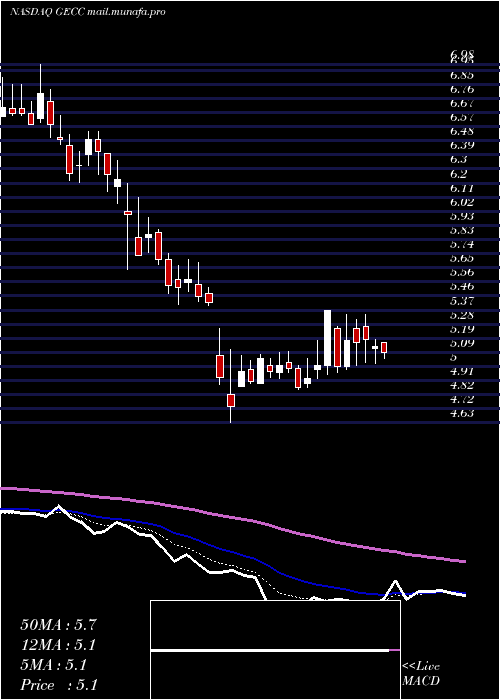Click the '50MA : 5.7' readout
Screen dimensions: 500x700
tap(58, 625)
